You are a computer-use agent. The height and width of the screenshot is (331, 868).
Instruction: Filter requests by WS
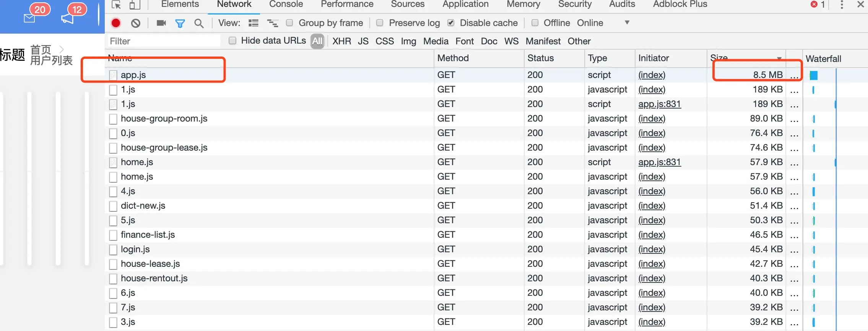coord(511,41)
